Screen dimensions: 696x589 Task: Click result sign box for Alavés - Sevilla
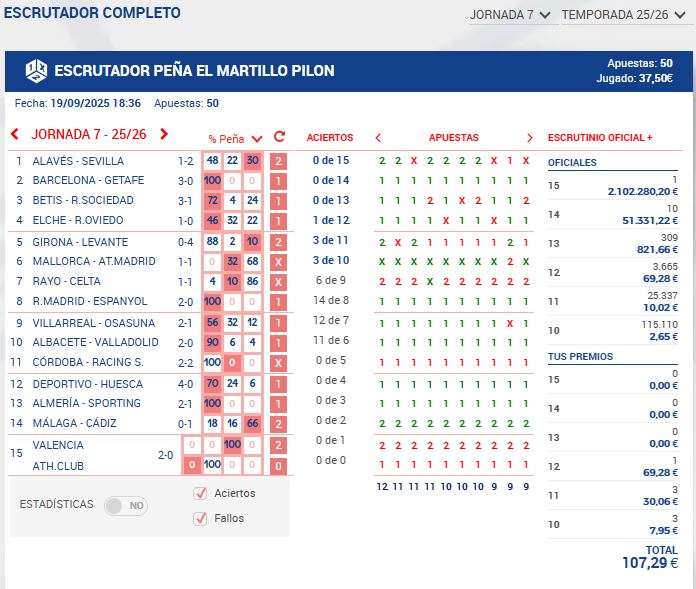point(278,161)
